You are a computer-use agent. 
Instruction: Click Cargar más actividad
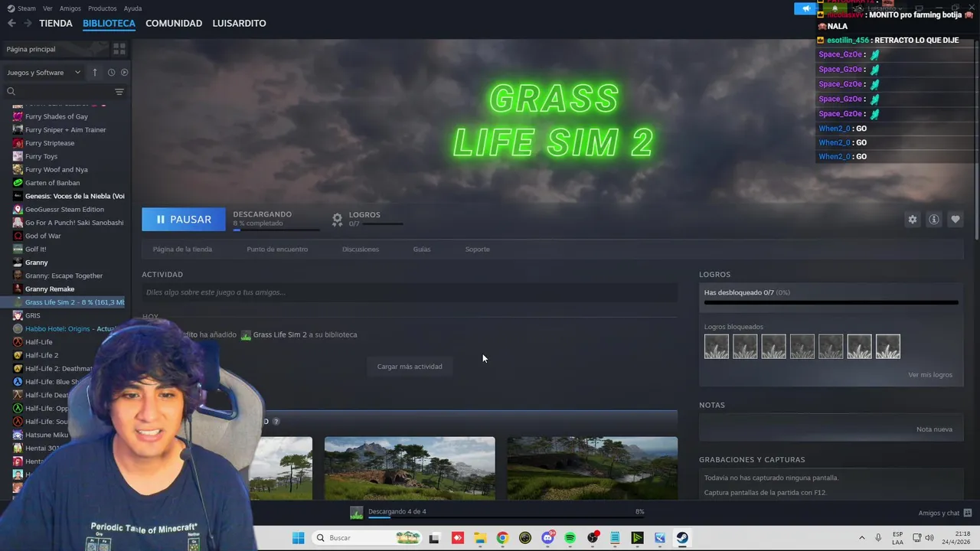(x=410, y=367)
